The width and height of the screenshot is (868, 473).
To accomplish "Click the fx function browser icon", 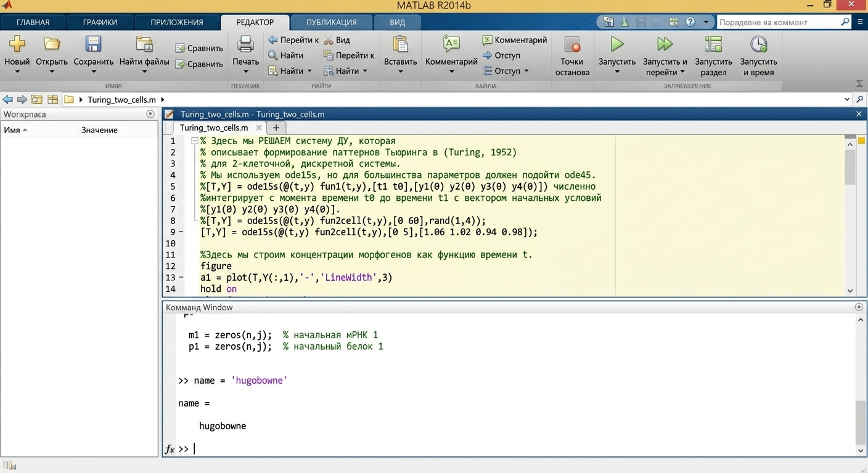I will click(170, 449).
